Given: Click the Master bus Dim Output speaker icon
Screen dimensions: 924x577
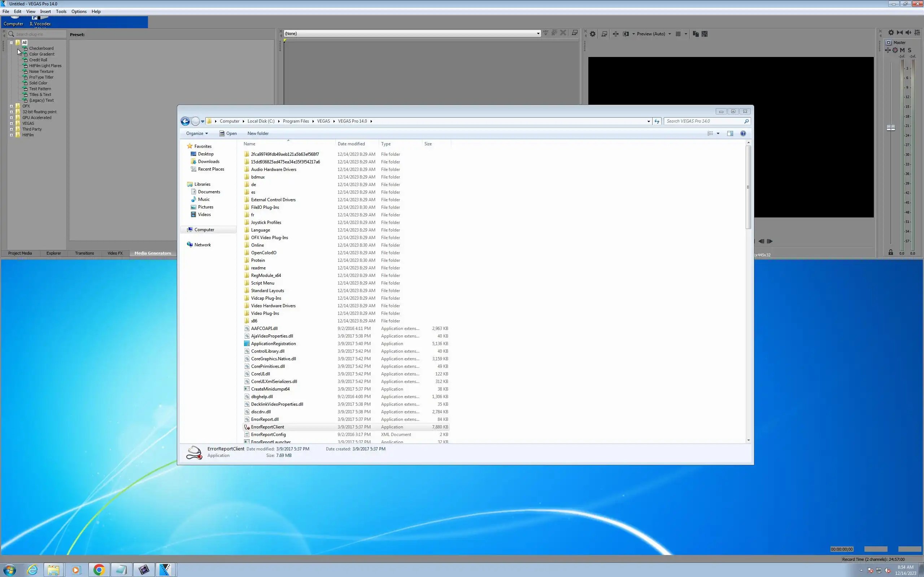Looking at the screenshot, I should [909, 33].
